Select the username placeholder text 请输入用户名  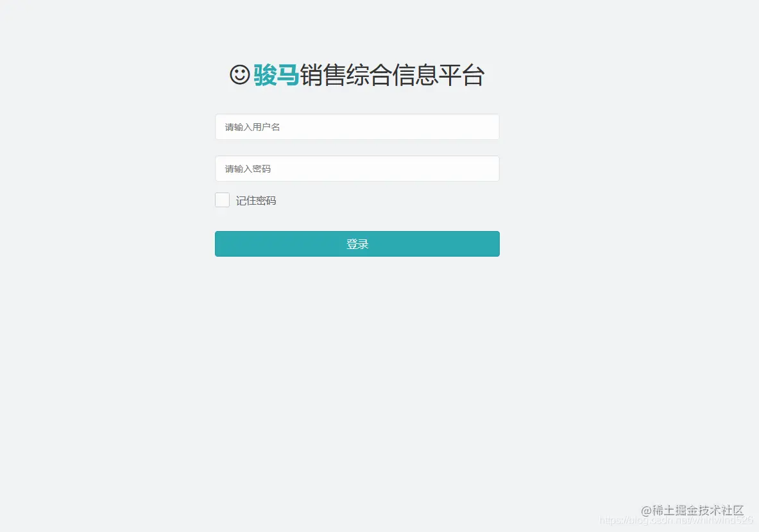tap(252, 127)
